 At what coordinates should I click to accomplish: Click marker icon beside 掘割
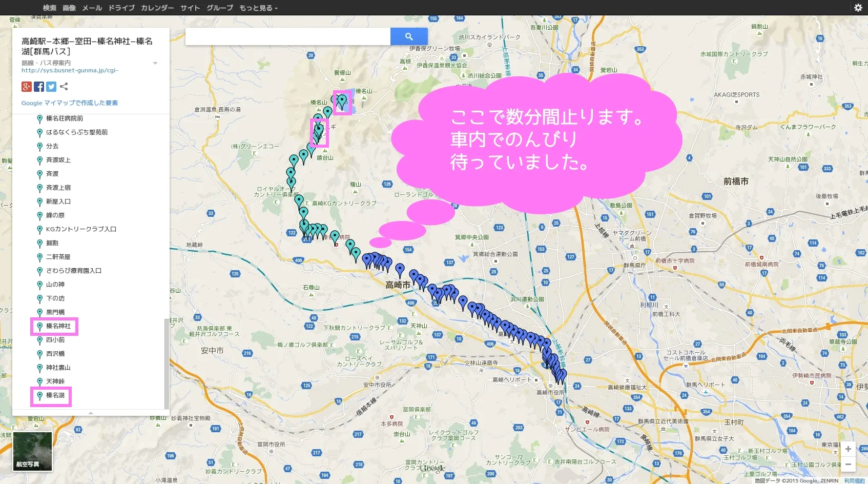point(39,244)
